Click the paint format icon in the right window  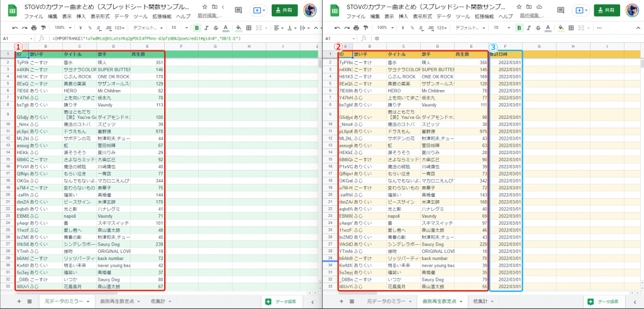pyautogui.click(x=364, y=28)
